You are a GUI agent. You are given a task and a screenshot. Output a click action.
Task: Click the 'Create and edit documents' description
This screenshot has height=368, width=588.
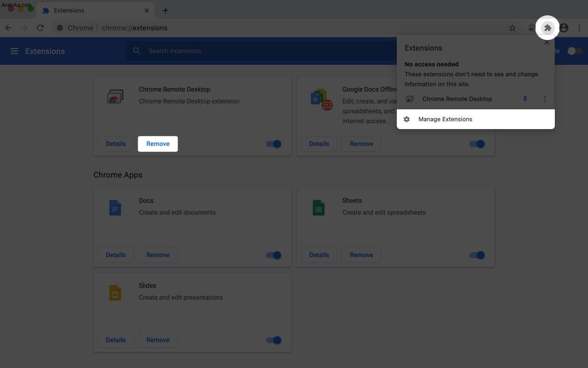coord(177,213)
